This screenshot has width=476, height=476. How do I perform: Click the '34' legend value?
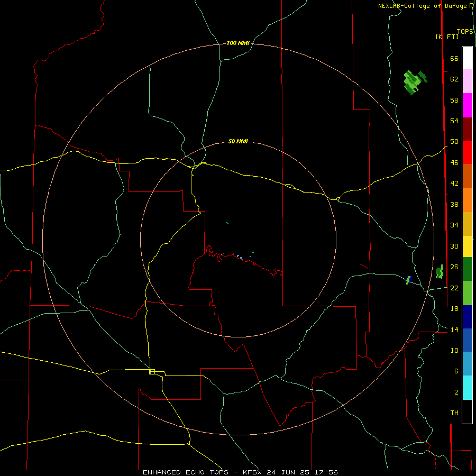tap(454, 225)
